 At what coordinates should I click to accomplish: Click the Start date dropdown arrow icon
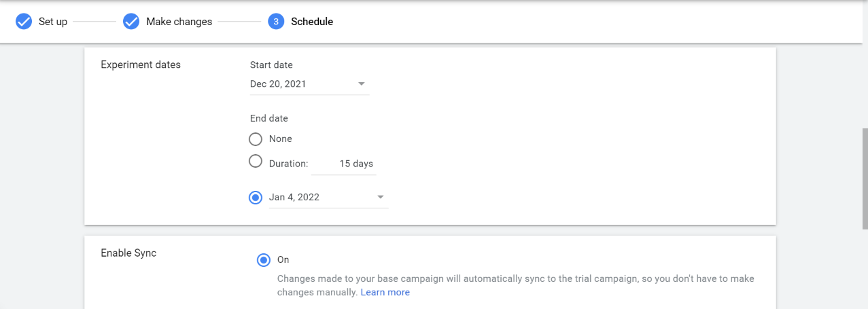(362, 84)
